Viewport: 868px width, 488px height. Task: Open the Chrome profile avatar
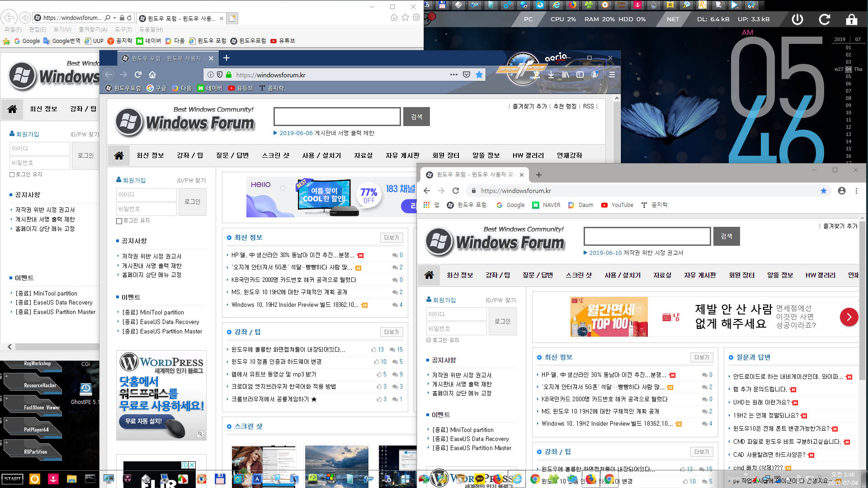[x=842, y=191]
